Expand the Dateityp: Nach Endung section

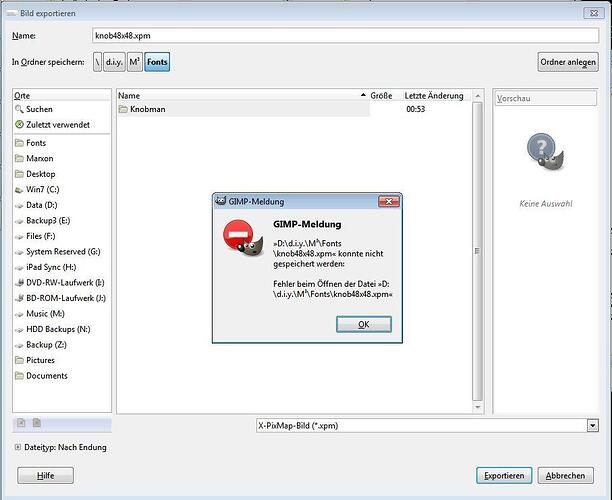[x=18, y=447]
